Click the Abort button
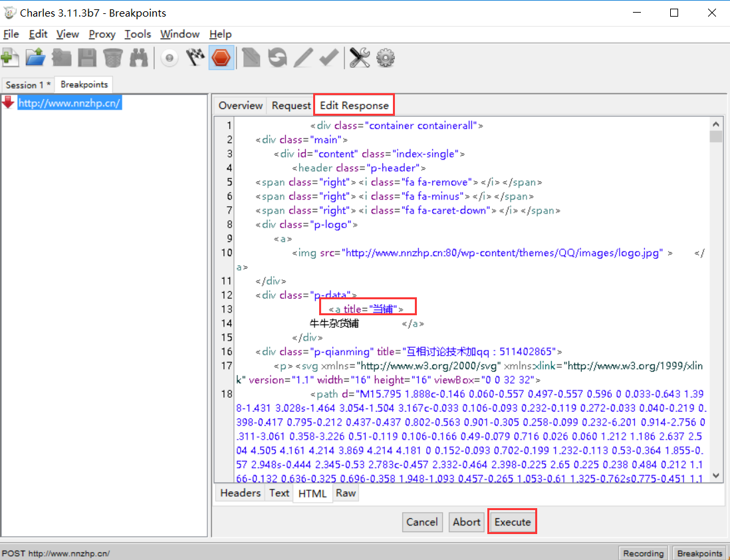Screen dimensions: 730x560 click(x=467, y=522)
